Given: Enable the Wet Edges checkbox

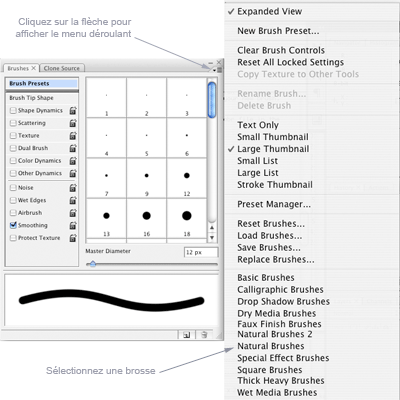Looking at the screenshot, I should tap(13, 200).
